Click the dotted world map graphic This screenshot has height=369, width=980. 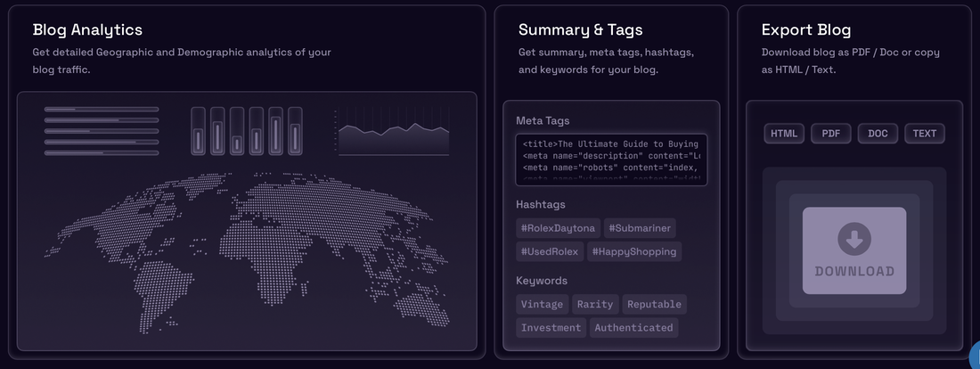pos(246,252)
